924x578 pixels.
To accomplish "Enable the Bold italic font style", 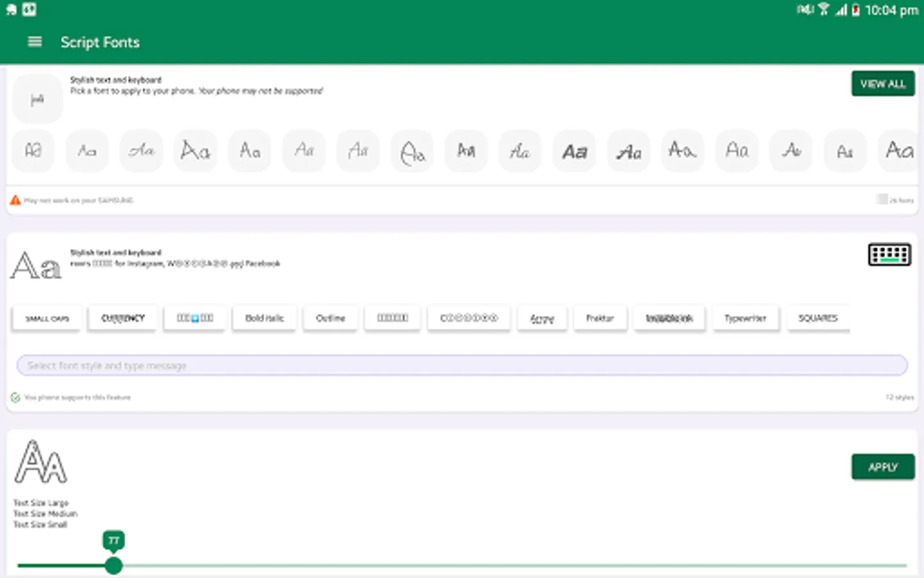I will (264, 317).
